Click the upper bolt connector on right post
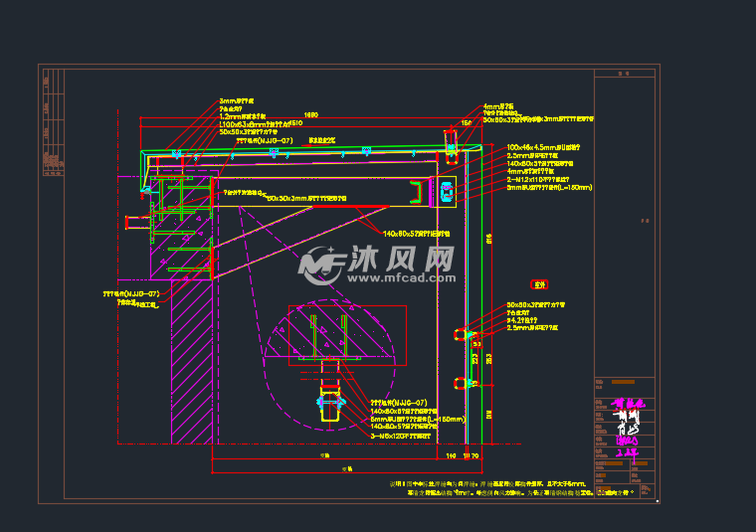 460,335
